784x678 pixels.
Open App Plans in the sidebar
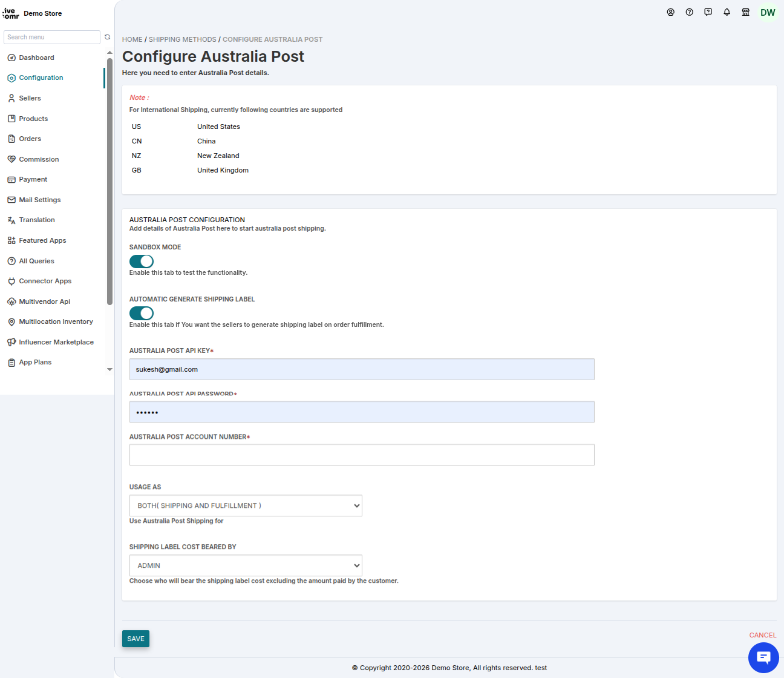35,363
